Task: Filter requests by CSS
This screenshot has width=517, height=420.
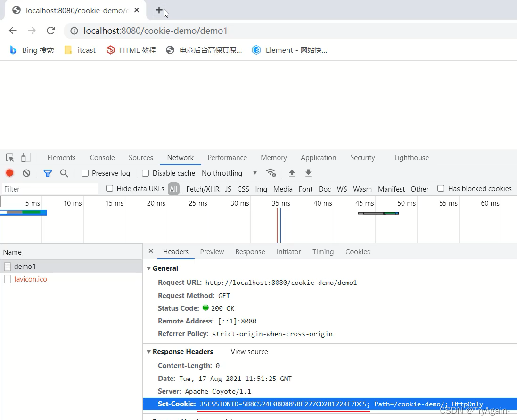Action: pos(243,189)
